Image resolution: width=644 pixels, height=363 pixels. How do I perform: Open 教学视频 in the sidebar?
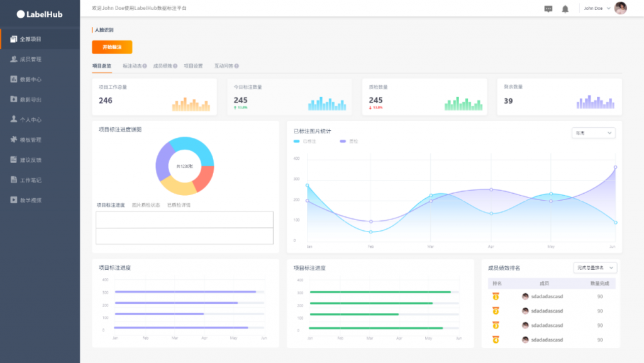[40, 200]
